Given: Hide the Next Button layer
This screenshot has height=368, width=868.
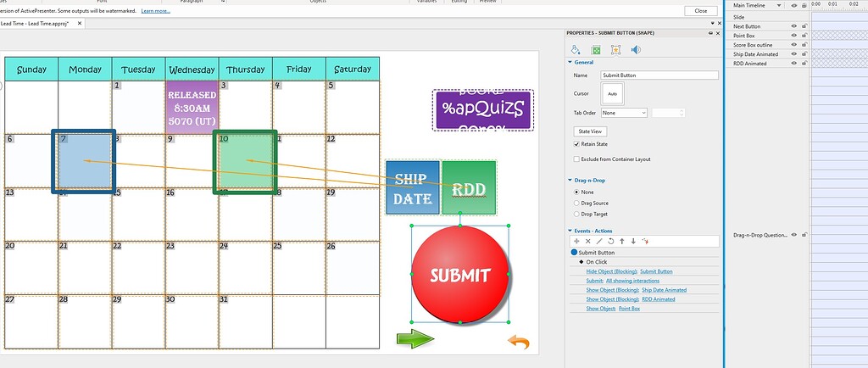Looking at the screenshot, I should pyautogui.click(x=793, y=26).
